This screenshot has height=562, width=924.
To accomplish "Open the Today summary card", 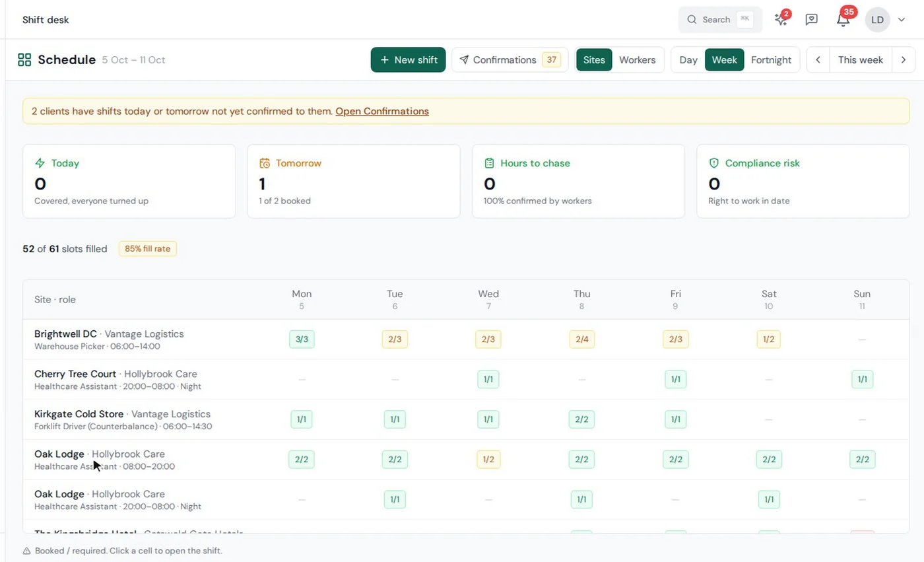I will click(129, 182).
